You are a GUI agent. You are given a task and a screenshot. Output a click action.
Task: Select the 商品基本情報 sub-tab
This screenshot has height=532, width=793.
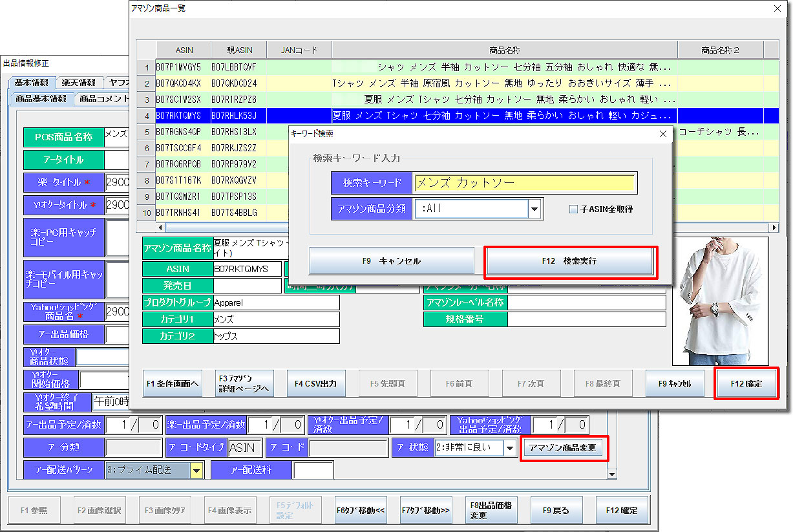click(41, 99)
